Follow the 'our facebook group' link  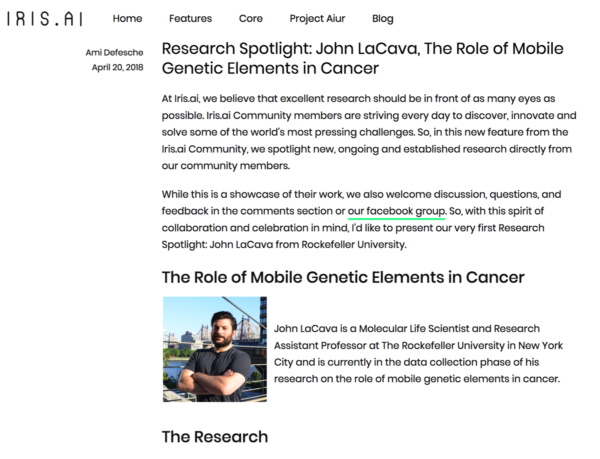pyautogui.click(x=396, y=212)
